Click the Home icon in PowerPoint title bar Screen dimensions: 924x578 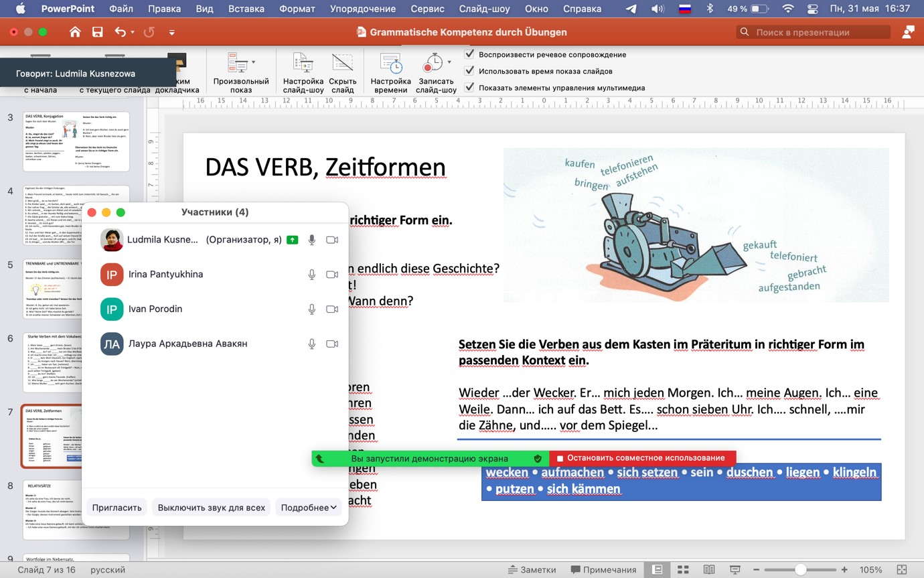[75, 32]
